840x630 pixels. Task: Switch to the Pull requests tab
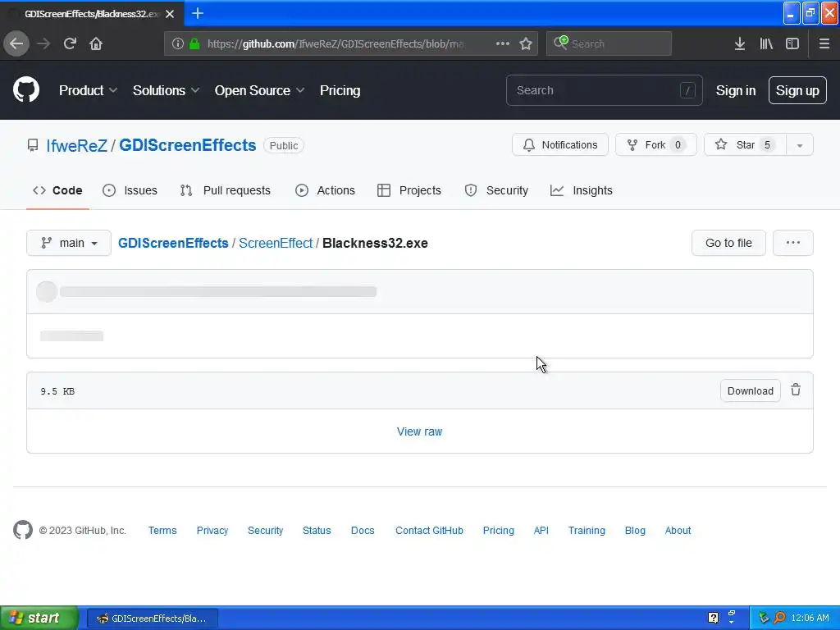click(x=225, y=190)
